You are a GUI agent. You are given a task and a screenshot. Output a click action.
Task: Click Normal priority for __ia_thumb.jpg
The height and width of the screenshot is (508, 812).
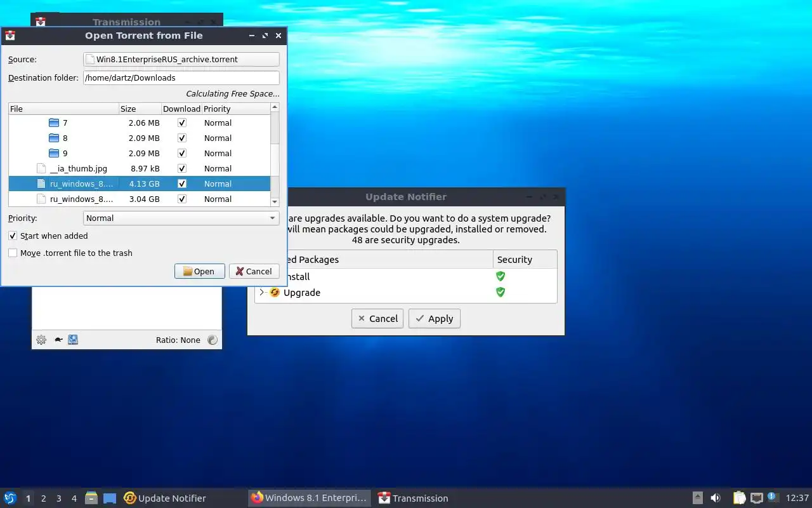(218, 168)
